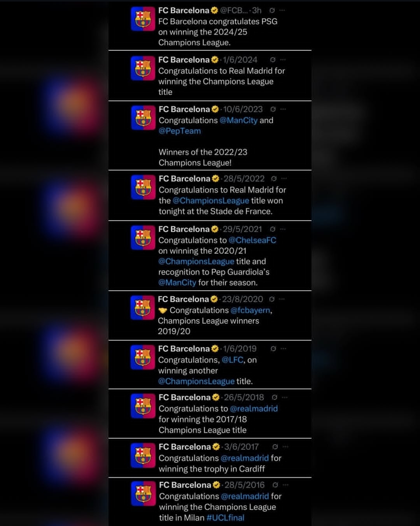Open the #UCLfinal hashtag link
420x526 pixels.
[226, 518]
